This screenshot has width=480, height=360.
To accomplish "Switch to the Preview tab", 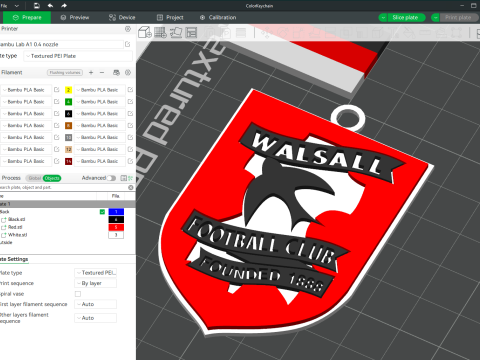I will point(75,17).
